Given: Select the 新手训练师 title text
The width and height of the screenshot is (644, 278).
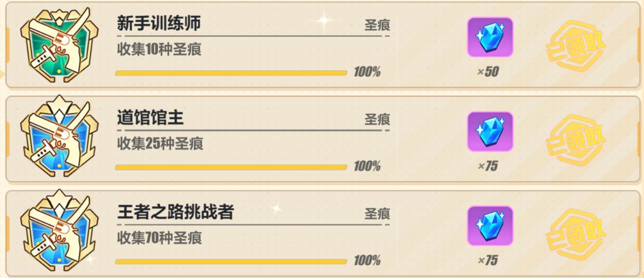Looking at the screenshot, I should click(x=159, y=24).
